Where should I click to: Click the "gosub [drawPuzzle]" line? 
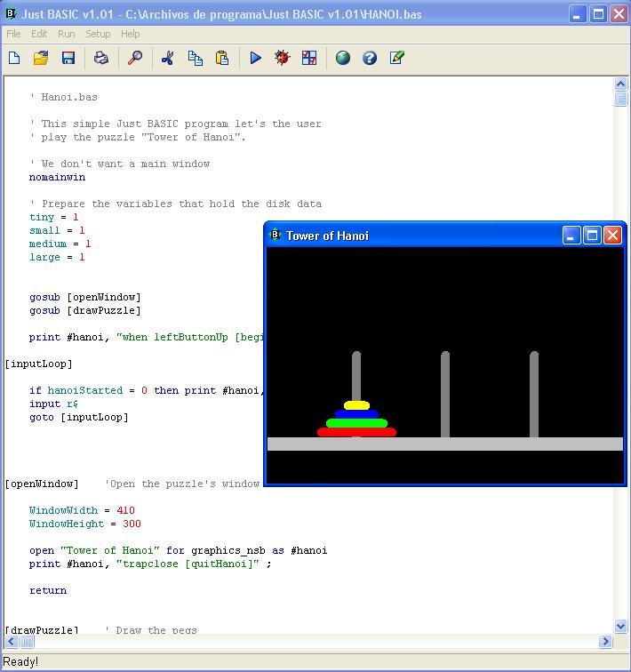[84, 310]
